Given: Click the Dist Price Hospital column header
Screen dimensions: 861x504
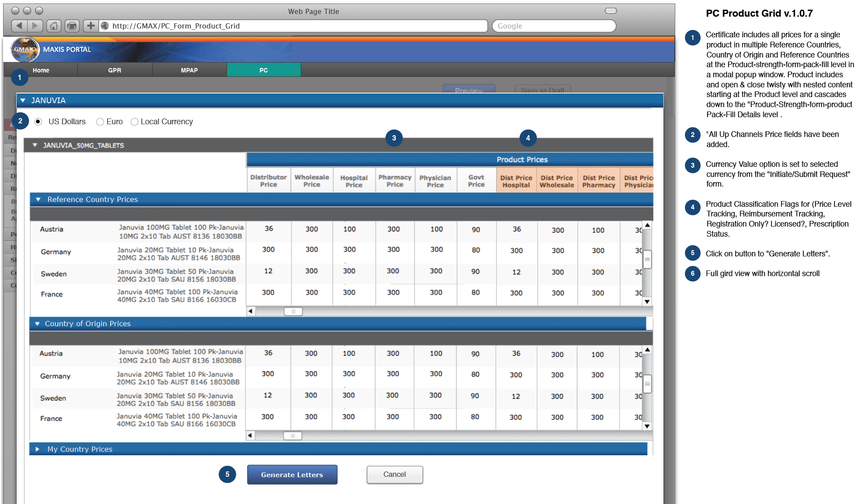Looking at the screenshot, I should coord(516,180).
